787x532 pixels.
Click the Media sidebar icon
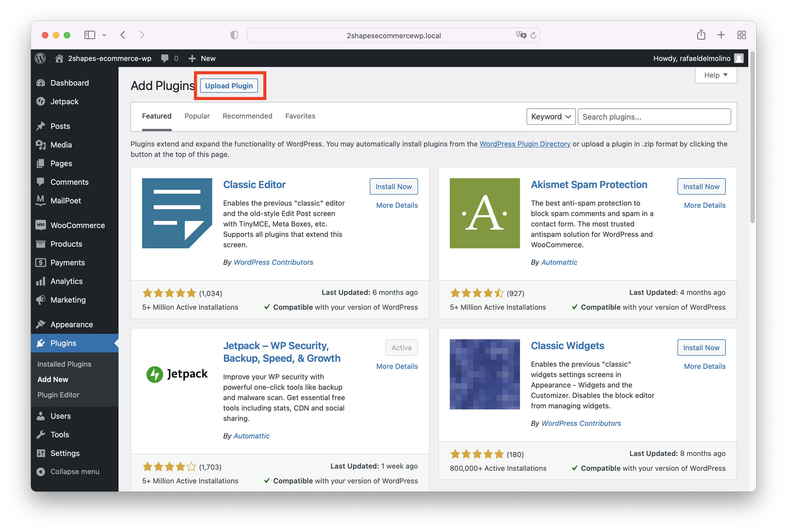click(x=41, y=145)
